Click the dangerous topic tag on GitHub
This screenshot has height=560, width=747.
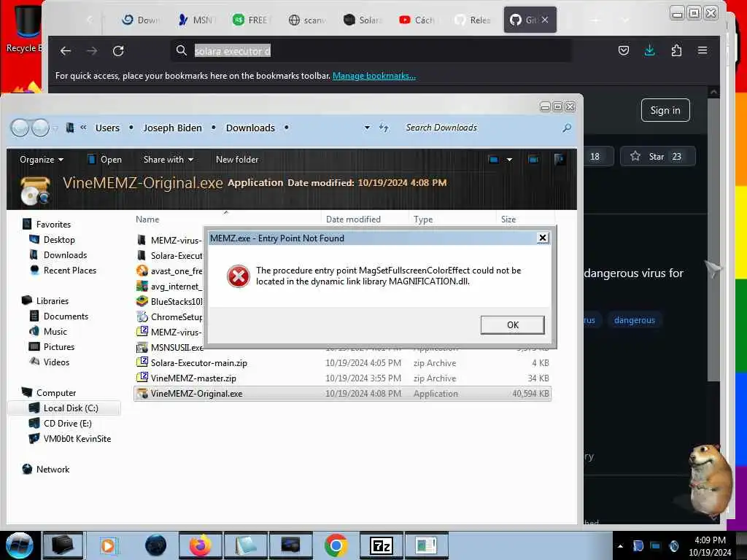634,320
